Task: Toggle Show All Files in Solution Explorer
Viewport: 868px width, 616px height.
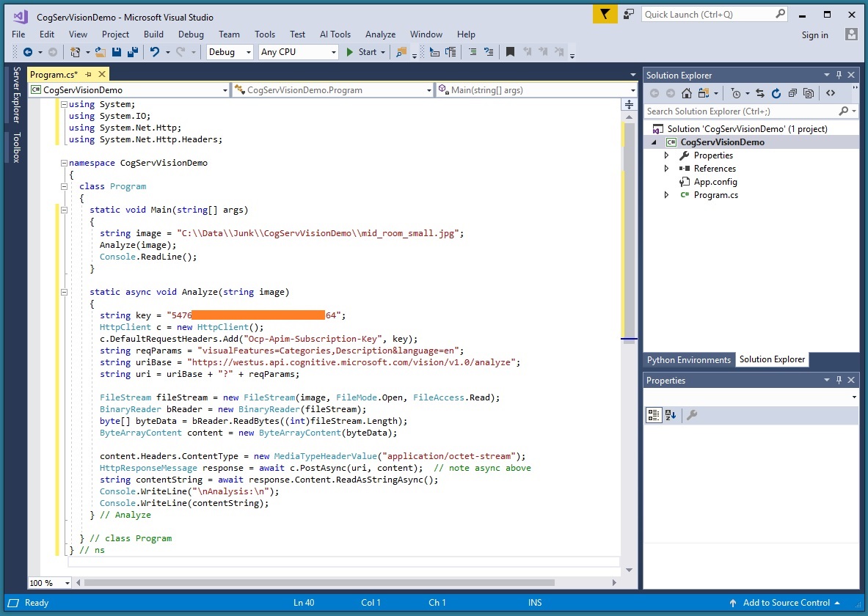Action: coord(809,93)
